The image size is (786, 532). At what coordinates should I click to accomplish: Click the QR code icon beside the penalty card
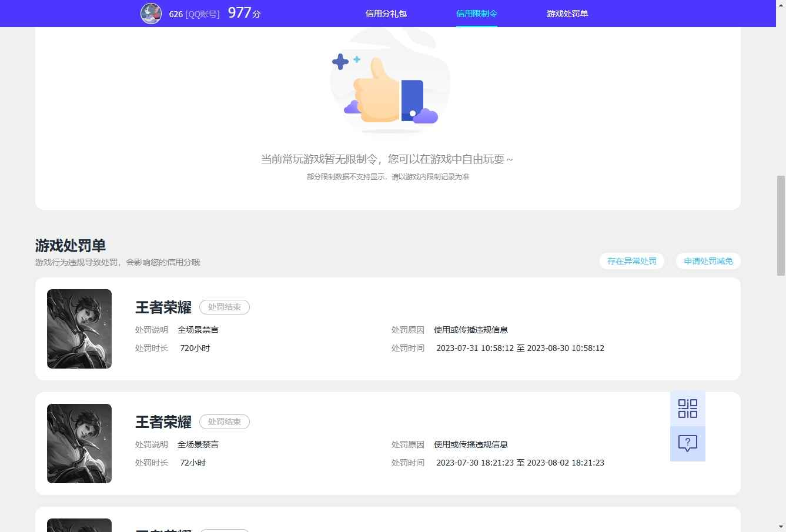coord(687,408)
